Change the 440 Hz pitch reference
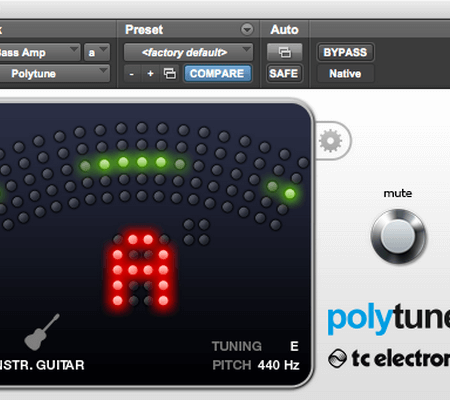The height and width of the screenshot is (400, 450). coord(278,365)
